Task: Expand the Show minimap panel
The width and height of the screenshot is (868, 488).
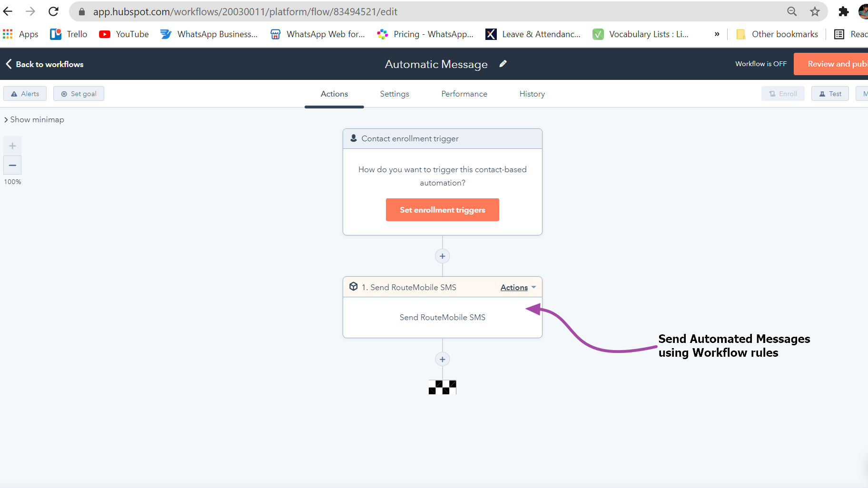Action: tap(33, 119)
